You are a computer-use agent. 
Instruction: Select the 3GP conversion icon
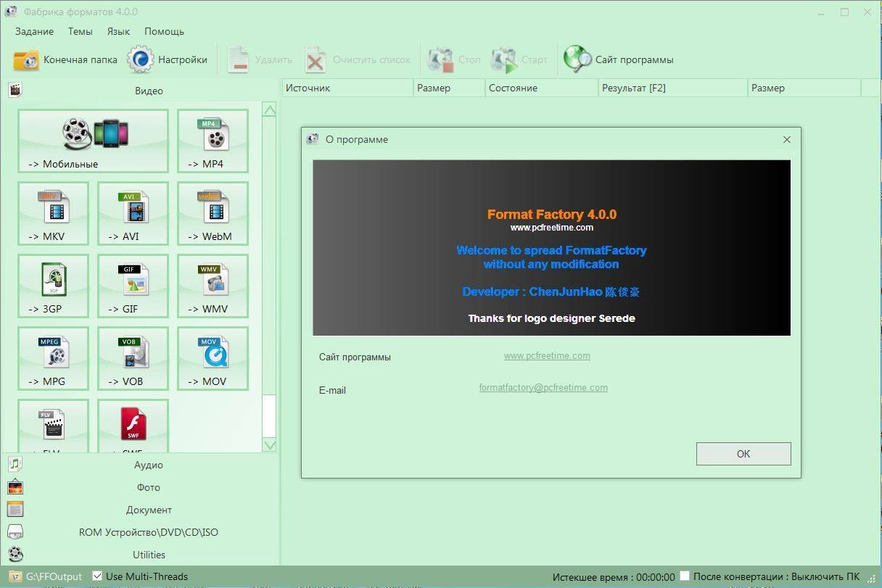[x=53, y=286]
